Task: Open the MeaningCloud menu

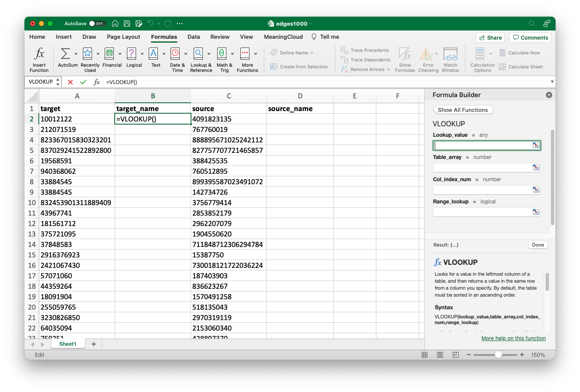Action: coord(283,37)
